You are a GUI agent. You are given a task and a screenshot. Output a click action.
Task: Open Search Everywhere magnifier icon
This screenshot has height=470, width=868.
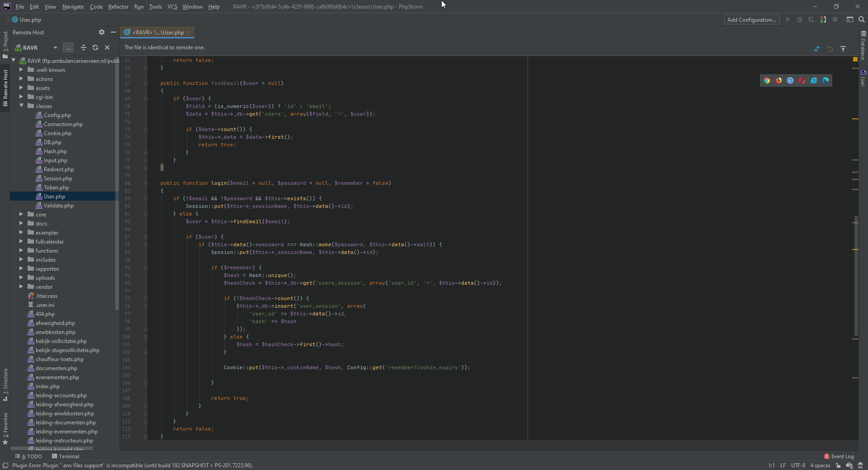tap(862, 19)
